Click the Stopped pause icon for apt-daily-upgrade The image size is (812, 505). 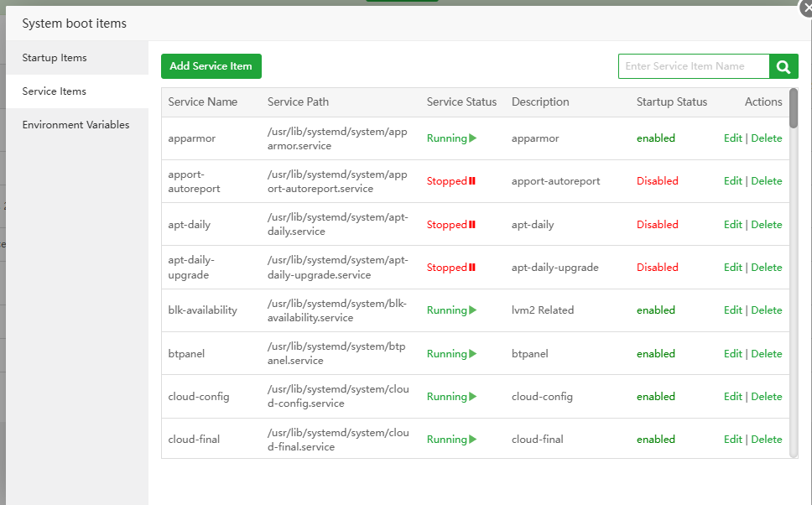pos(472,268)
